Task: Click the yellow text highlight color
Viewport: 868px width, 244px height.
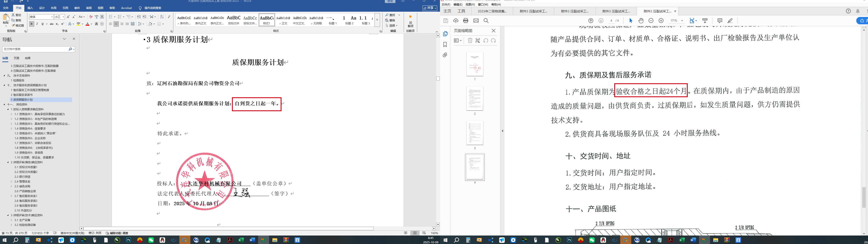Action: [78, 24]
